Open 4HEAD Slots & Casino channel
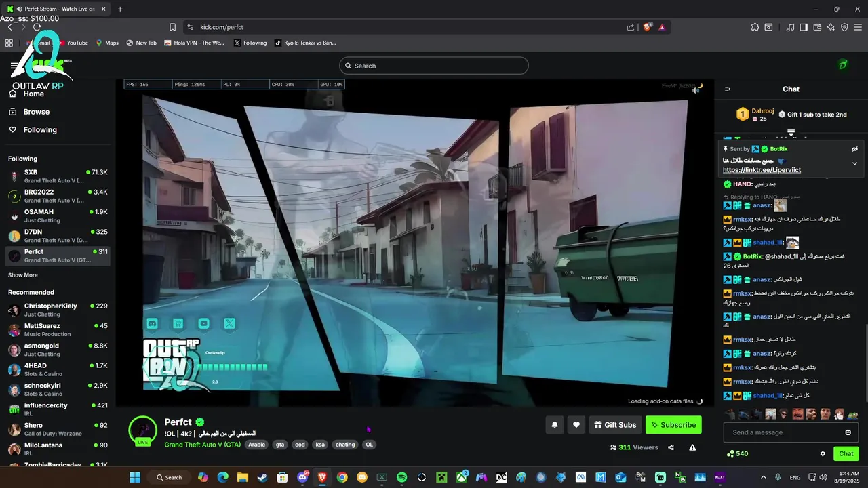 [x=58, y=369]
